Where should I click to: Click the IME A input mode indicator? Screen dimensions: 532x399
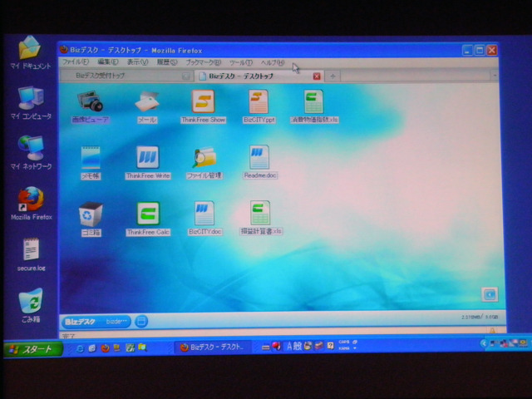pyautogui.click(x=289, y=346)
